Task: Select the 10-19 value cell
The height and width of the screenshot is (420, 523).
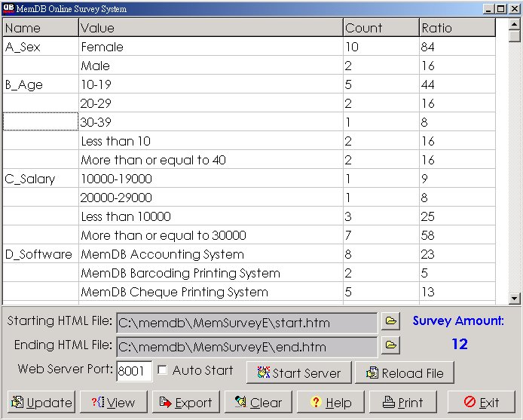Action: [211, 84]
